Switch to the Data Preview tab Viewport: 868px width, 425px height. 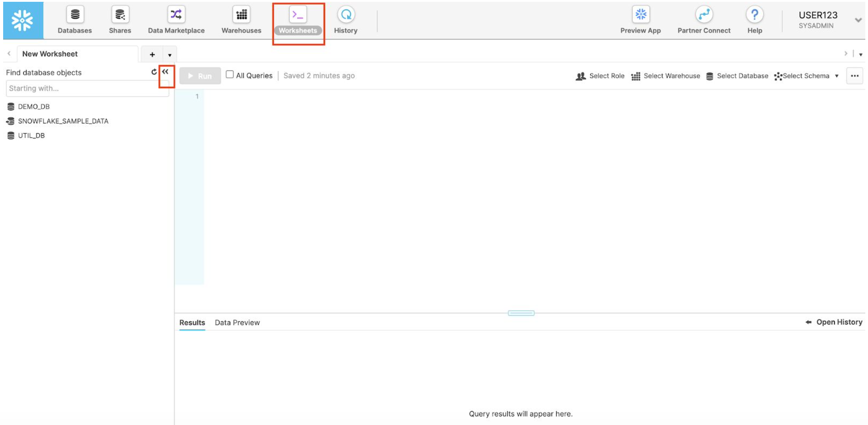[x=237, y=323]
